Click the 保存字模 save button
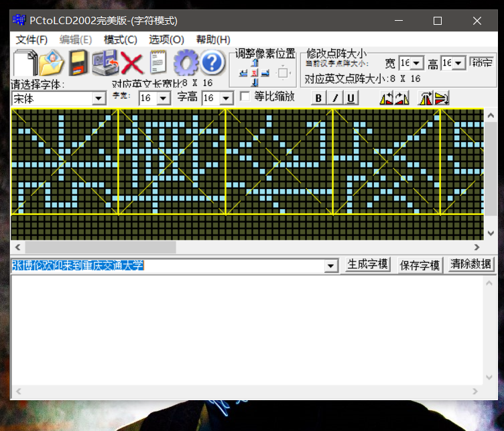Screen dimensions: 504x431 [x=420, y=265]
